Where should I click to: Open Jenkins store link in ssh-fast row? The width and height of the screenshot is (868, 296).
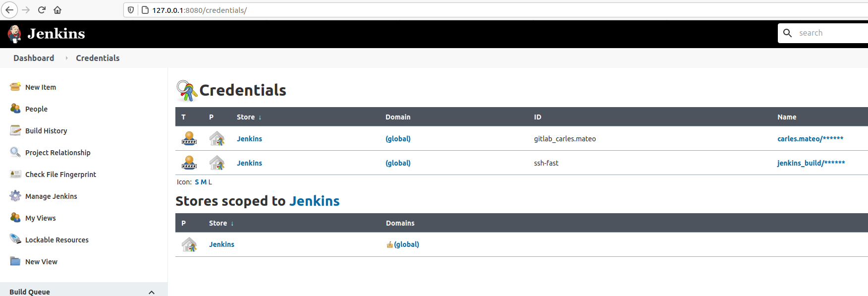click(249, 163)
